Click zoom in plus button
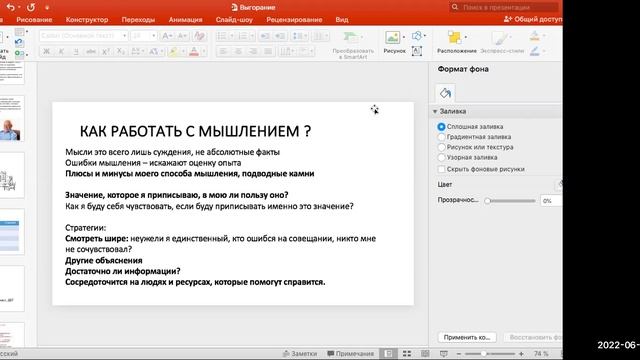The width and height of the screenshot is (640, 360). pos(521,353)
